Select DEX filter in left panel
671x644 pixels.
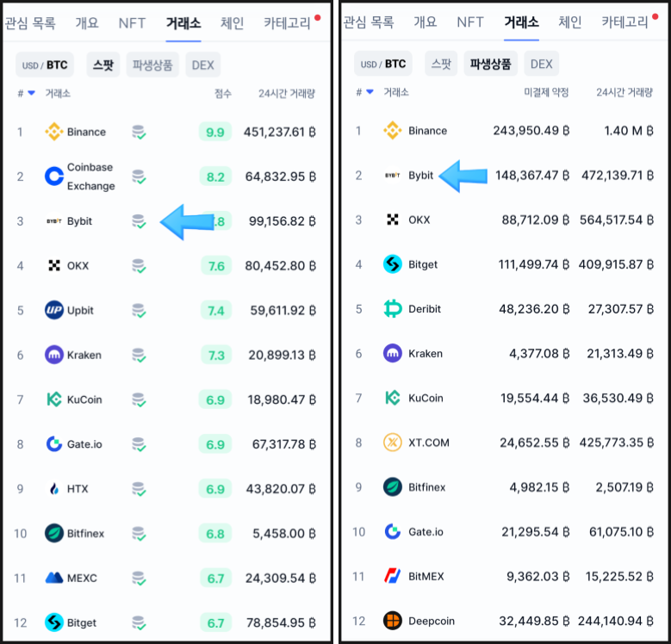[x=202, y=65]
